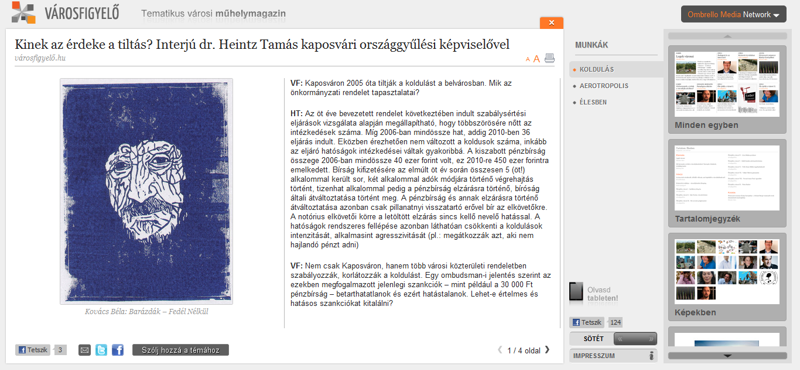The height and width of the screenshot is (370, 800).
Task: Like the magazine with the Tetszik button showing 124
Action: pos(587,323)
